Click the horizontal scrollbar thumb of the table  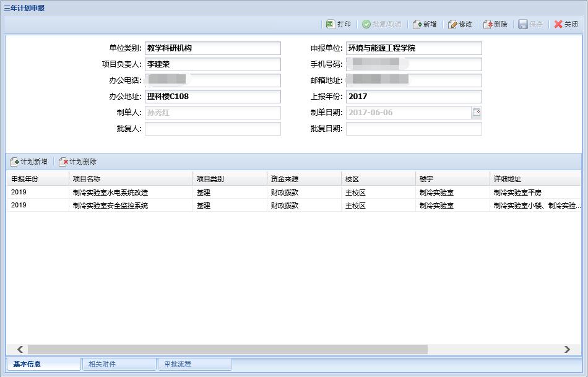coord(227,350)
